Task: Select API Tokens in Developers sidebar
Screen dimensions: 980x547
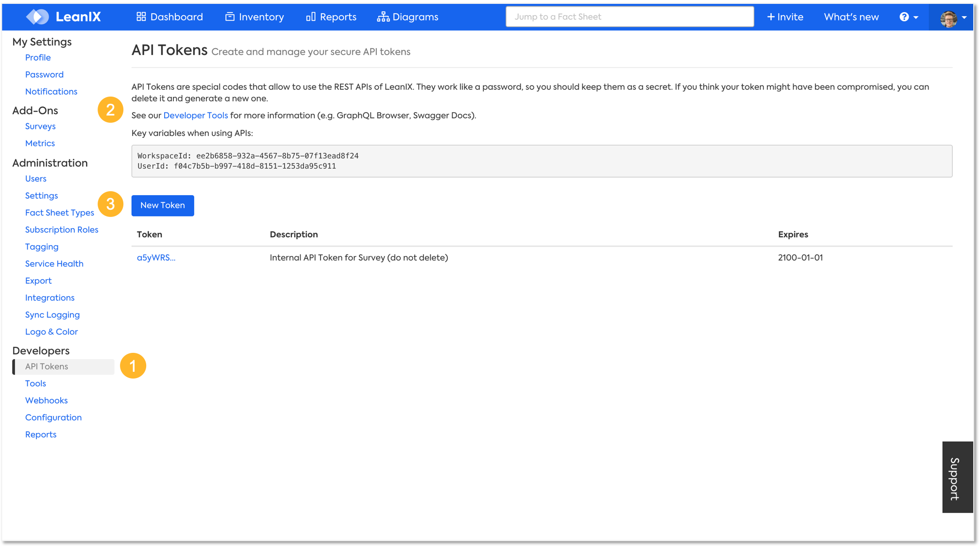Action: pyautogui.click(x=47, y=366)
